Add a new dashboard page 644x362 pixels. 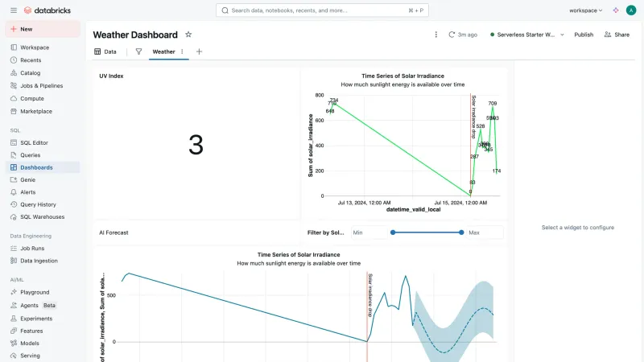pos(199,51)
